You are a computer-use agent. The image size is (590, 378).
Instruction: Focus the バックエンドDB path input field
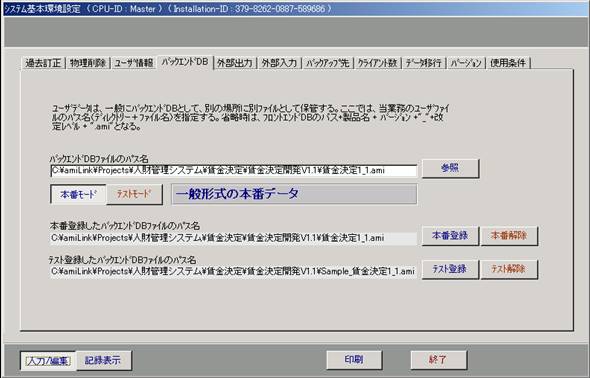tap(234, 171)
